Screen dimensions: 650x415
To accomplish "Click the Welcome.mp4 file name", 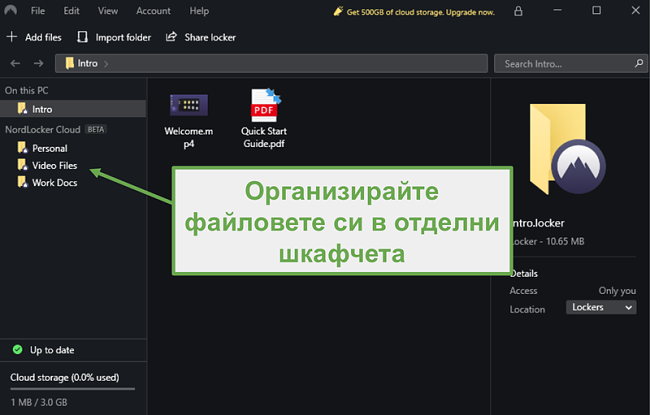I will tap(189, 137).
